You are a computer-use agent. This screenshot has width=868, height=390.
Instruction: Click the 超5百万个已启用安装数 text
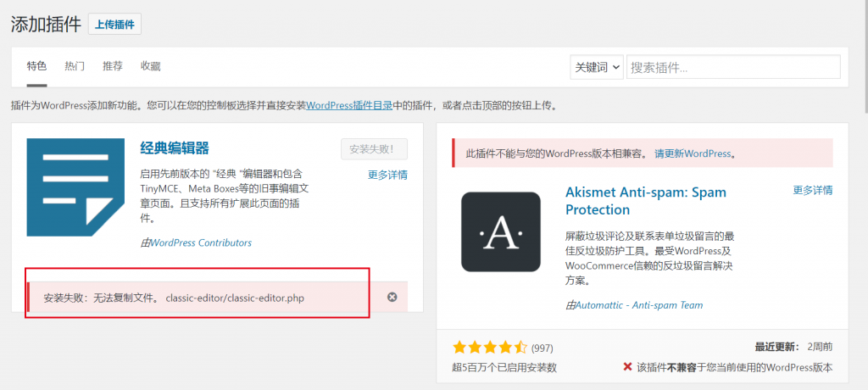[x=504, y=367]
